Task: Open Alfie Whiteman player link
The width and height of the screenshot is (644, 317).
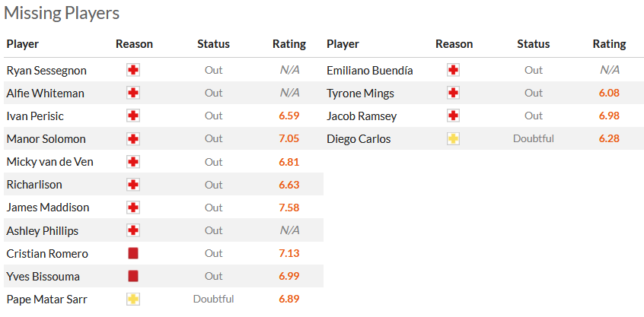Action: (x=45, y=93)
